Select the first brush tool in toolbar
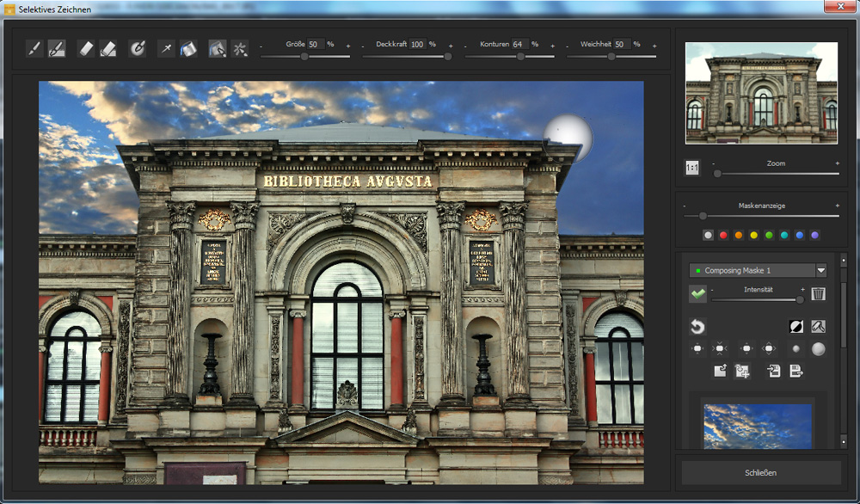The image size is (860, 504). (34, 49)
